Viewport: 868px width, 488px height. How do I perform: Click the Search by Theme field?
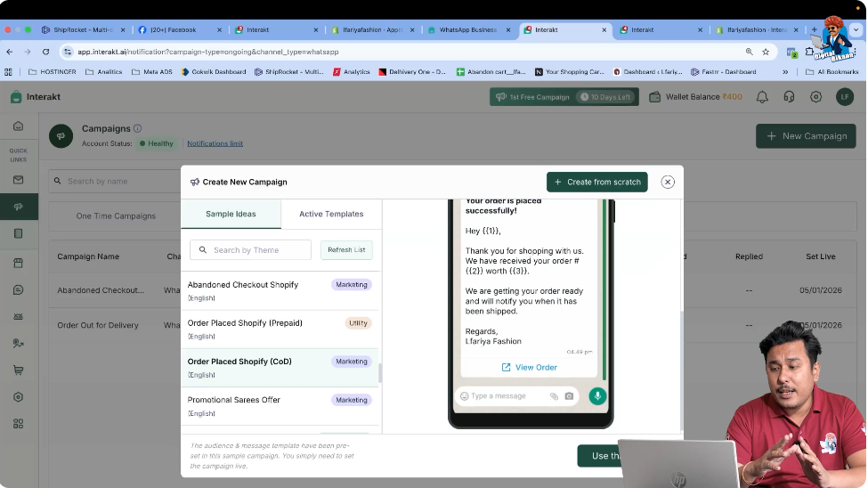point(250,250)
